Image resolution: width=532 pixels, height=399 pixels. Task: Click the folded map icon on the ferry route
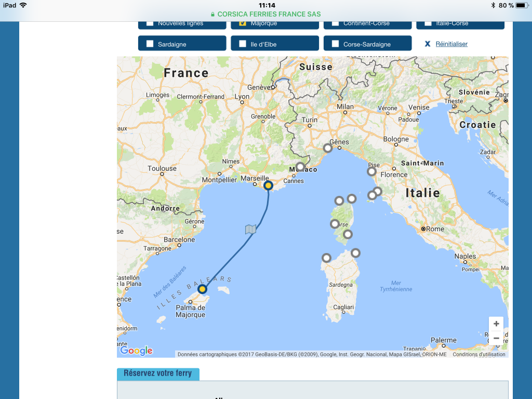pyautogui.click(x=250, y=229)
